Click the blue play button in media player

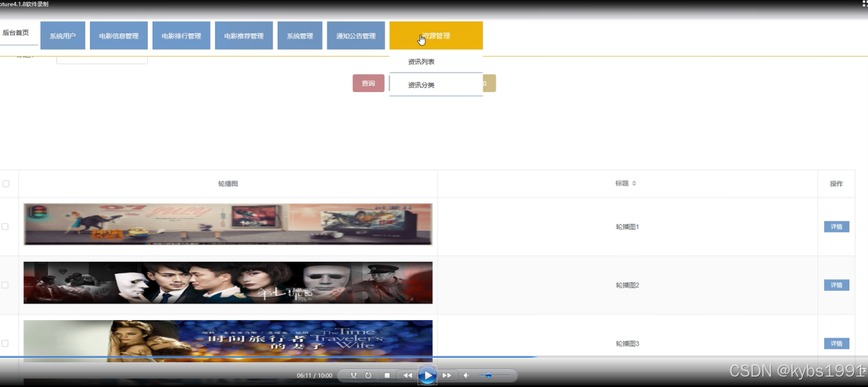pyautogui.click(x=427, y=375)
